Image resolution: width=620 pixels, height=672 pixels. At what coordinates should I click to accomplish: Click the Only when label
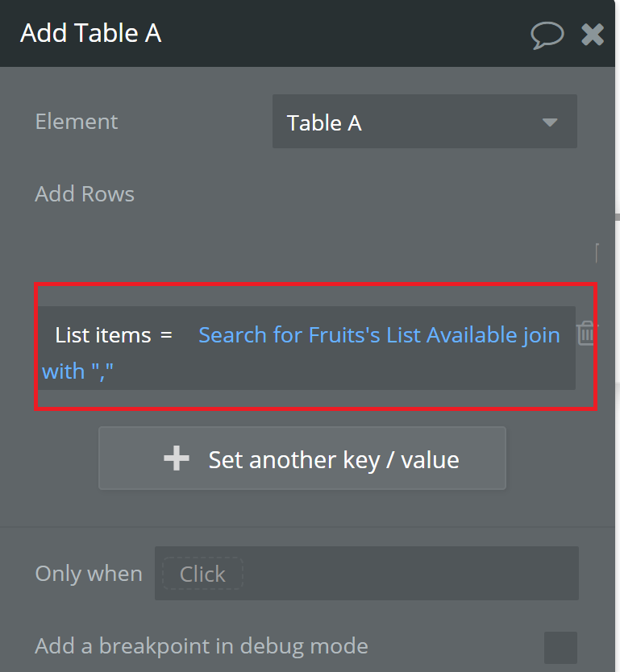pyautogui.click(x=89, y=574)
